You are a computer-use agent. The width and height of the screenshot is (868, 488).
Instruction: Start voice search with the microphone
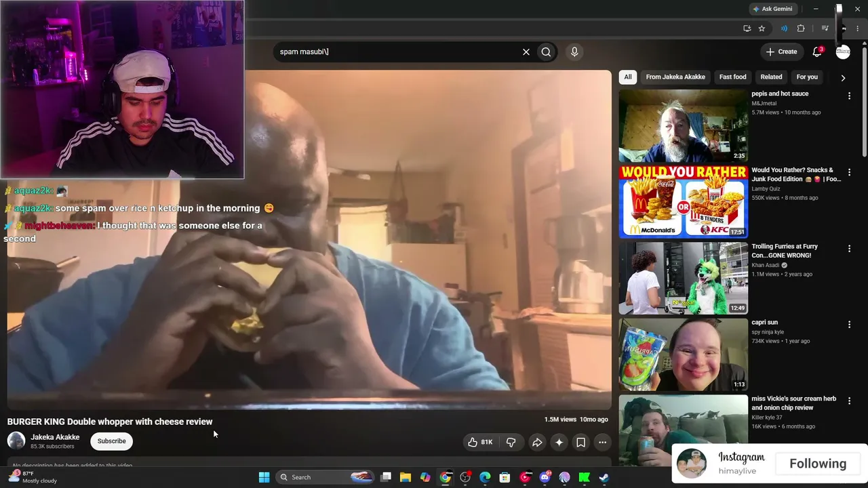574,52
